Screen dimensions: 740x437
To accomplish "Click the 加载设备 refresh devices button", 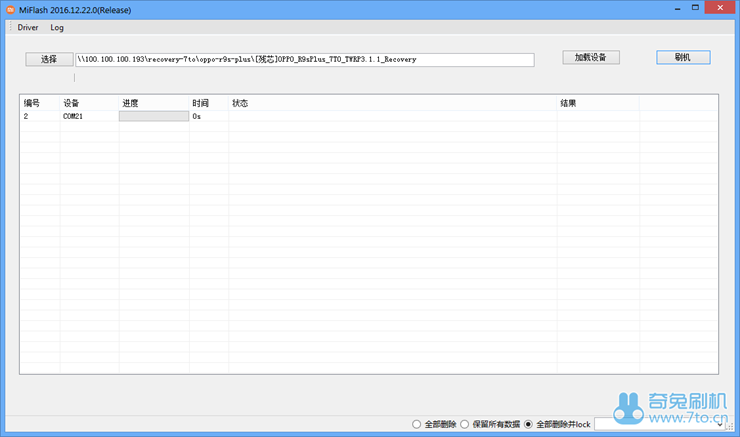I will click(591, 58).
